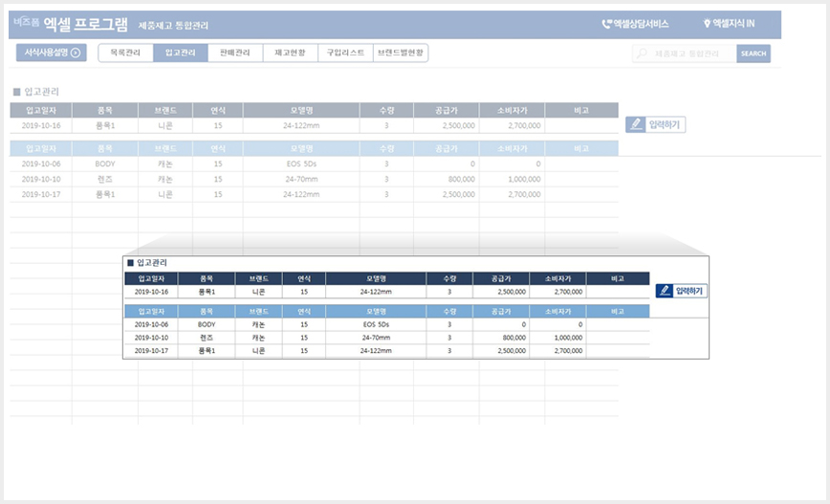Click the BODY item cell in main list
Image resolution: width=830 pixels, height=504 pixels.
click(105, 164)
